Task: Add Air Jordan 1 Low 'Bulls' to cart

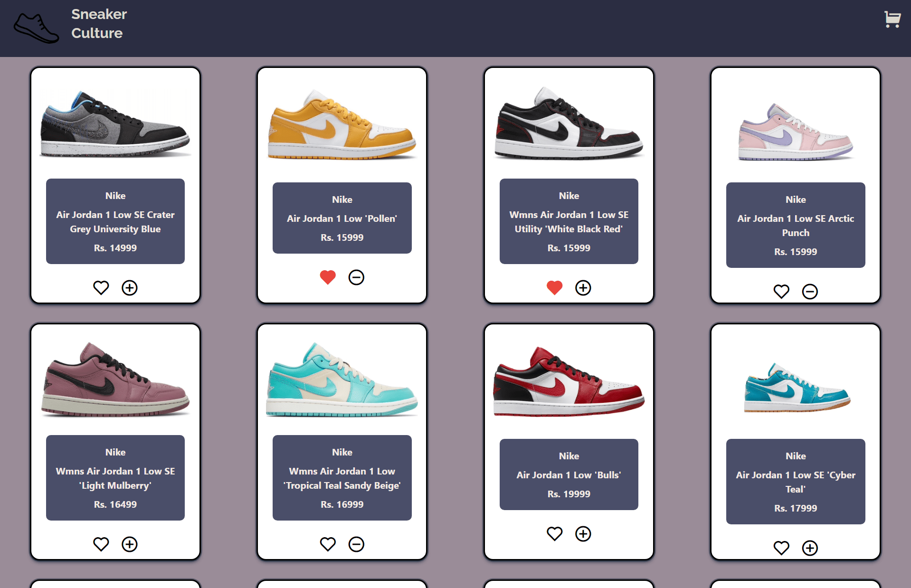Action: click(x=583, y=534)
